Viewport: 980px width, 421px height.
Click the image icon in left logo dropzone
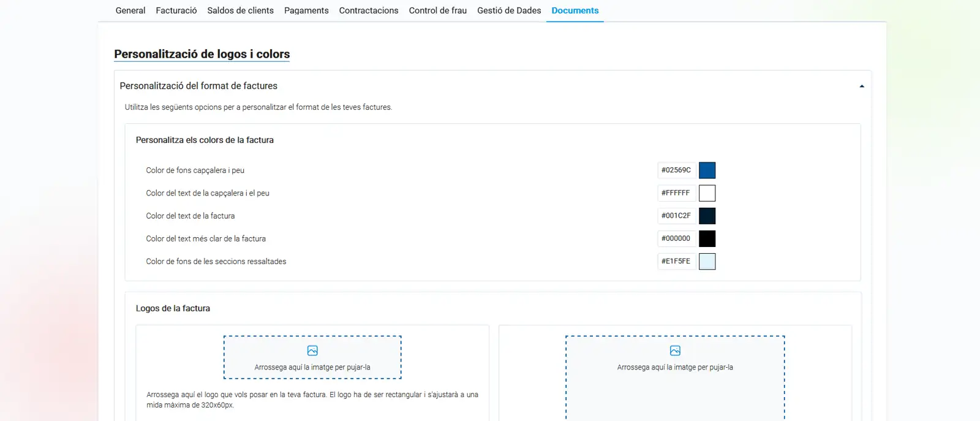click(x=312, y=351)
